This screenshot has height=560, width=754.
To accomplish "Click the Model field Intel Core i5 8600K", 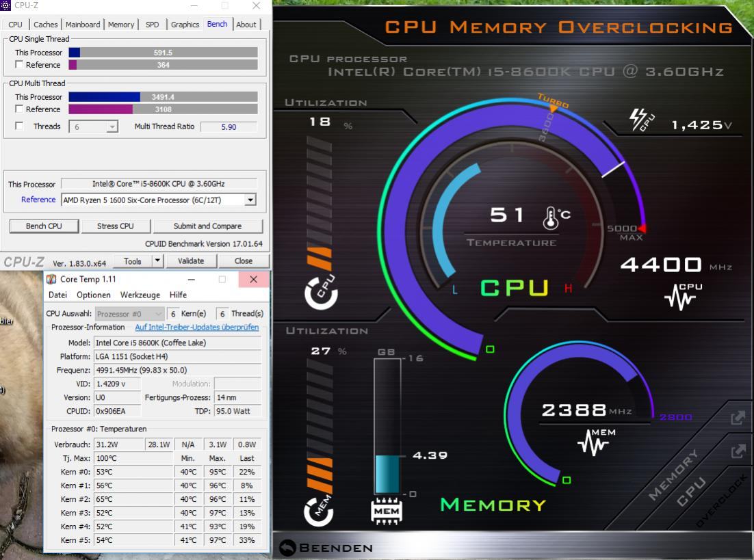I will pos(177,343).
